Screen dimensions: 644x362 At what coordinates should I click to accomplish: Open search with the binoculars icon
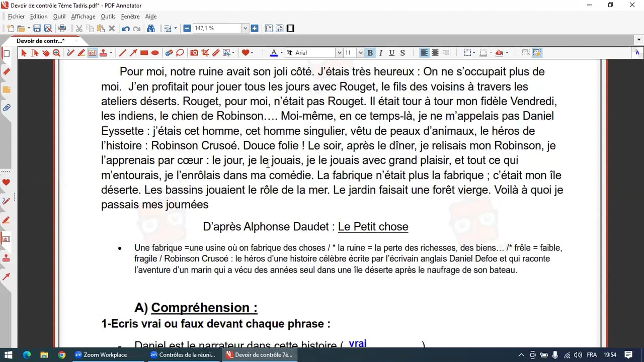coord(150,29)
